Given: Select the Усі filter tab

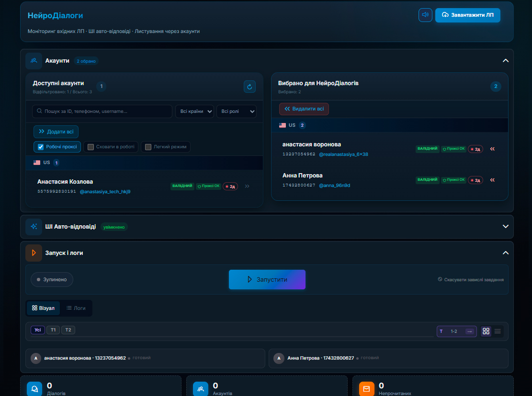Looking at the screenshot, I should click(x=38, y=330).
